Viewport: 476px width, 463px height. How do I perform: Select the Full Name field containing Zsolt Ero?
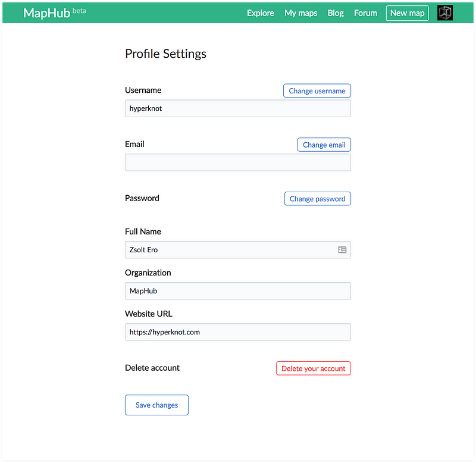click(232, 250)
